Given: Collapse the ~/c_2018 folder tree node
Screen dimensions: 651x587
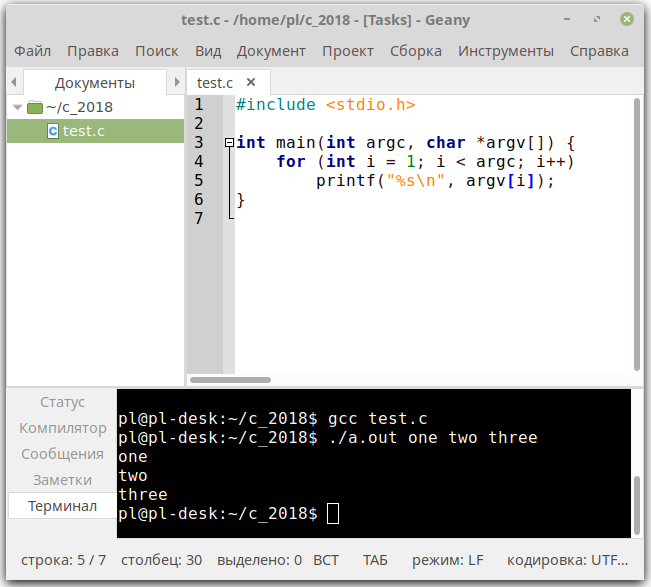Looking at the screenshot, I should pyautogui.click(x=16, y=107).
